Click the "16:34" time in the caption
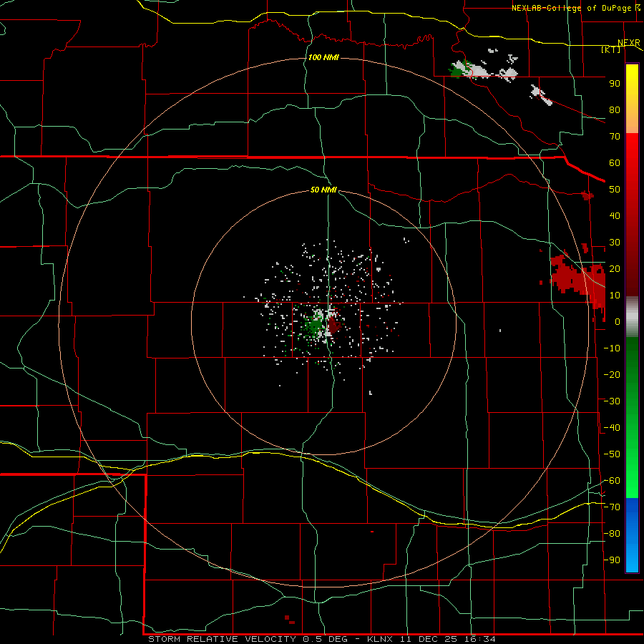Image resolution: width=644 pixels, height=644 pixels. (480, 639)
